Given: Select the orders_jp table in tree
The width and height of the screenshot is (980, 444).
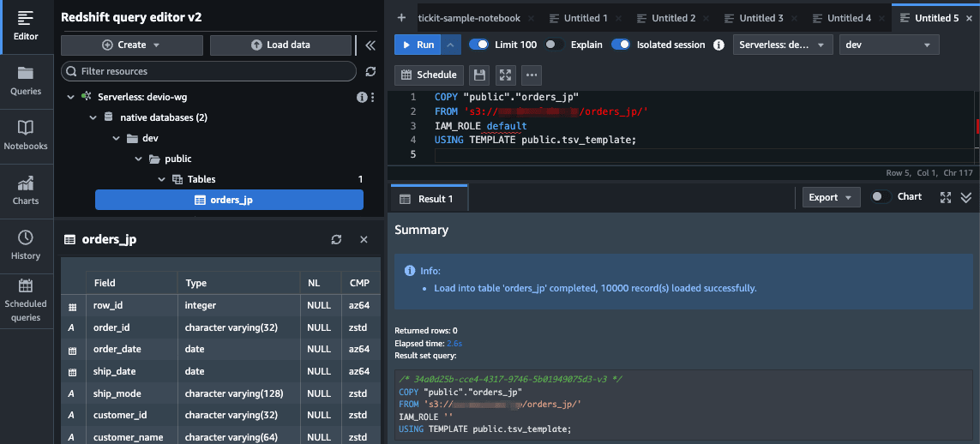Looking at the screenshot, I should (229, 200).
